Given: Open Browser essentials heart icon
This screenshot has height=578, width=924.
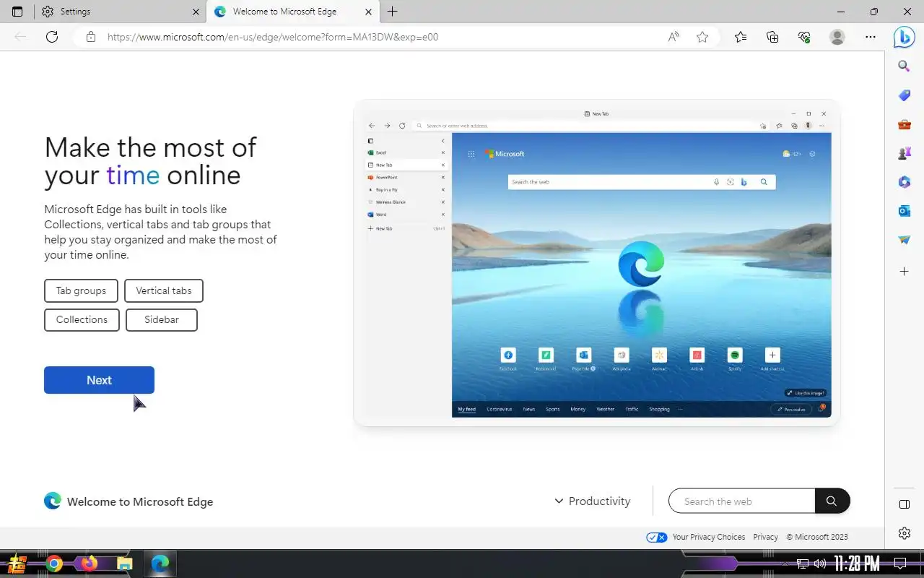Looking at the screenshot, I should (x=804, y=37).
